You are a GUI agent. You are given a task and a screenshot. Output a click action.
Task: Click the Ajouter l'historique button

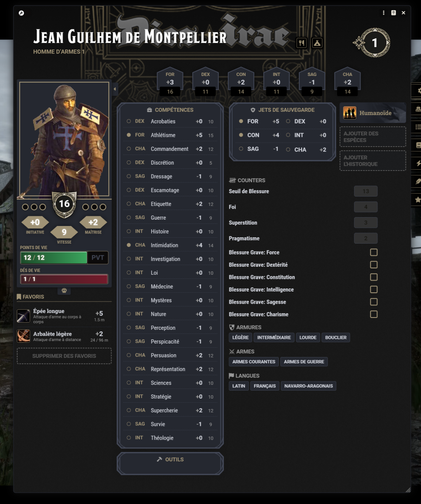(x=373, y=161)
